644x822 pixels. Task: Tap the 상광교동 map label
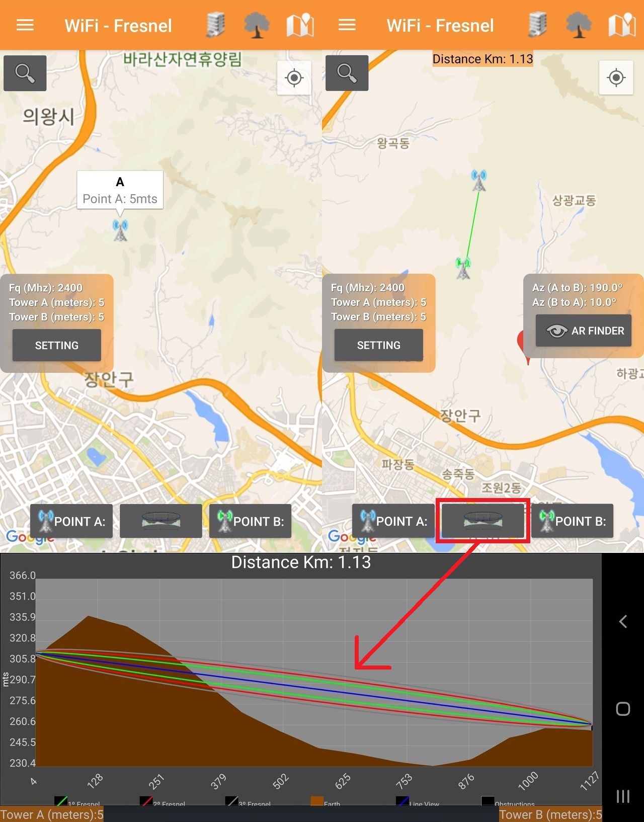(x=574, y=201)
